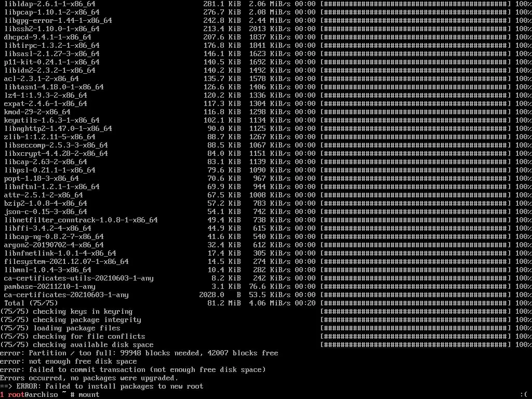The height and width of the screenshot is (399, 532).
Task: Click the filesystem-2021.12.07-1-x86_64 package entry
Action: [x=66, y=261]
